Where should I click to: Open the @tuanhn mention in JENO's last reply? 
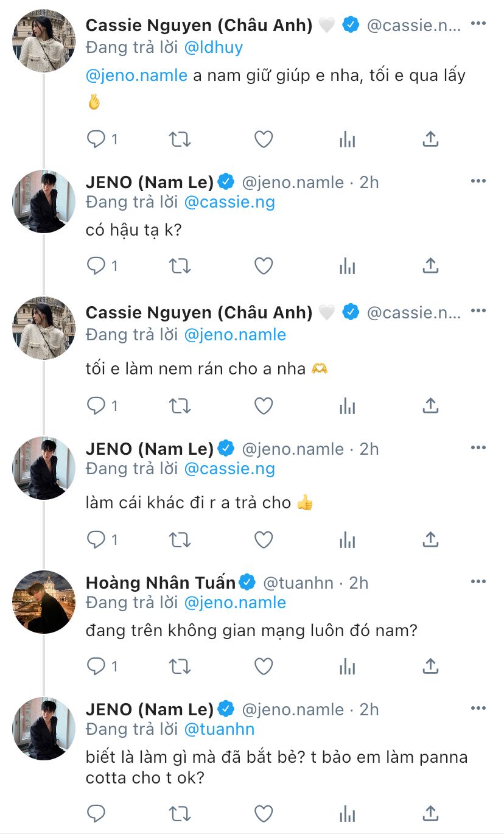(x=219, y=729)
